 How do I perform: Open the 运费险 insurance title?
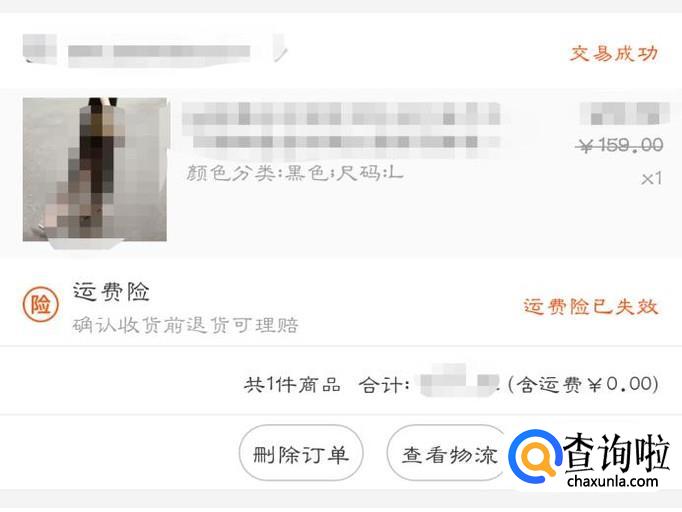(111, 292)
